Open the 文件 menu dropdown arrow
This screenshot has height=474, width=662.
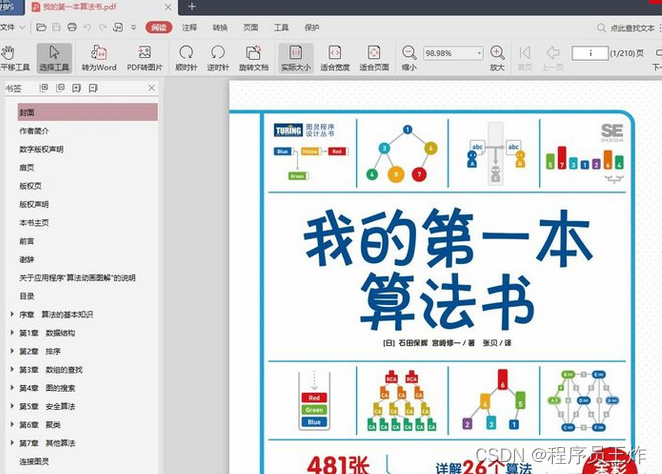pos(22,27)
